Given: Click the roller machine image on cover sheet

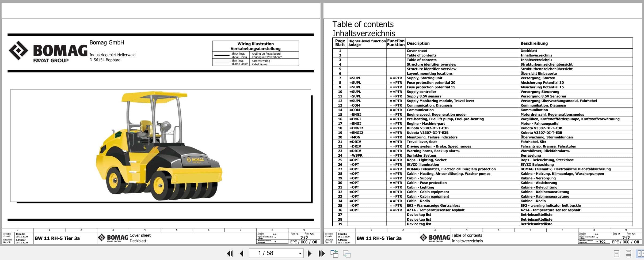Looking at the screenshot, I should click(x=159, y=146).
